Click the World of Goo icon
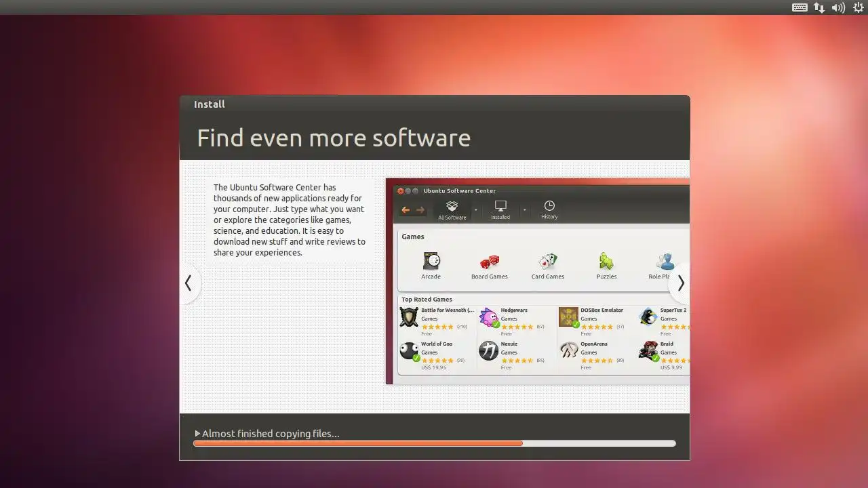This screenshot has width=868, height=488. [409, 350]
